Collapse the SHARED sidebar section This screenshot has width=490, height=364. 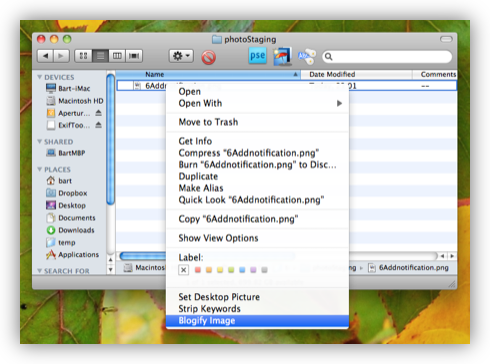[40, 142]
